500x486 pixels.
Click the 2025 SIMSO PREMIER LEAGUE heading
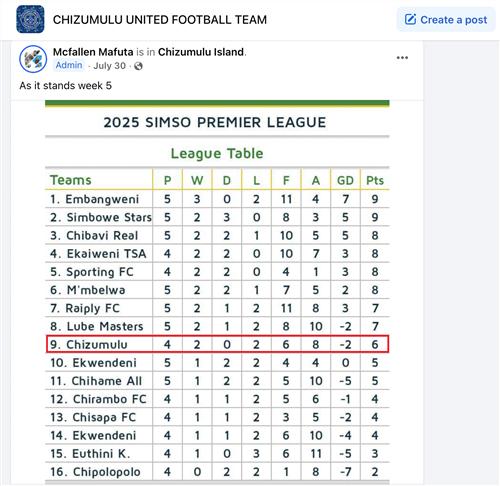pyautogui.click(x=215, y=122)
